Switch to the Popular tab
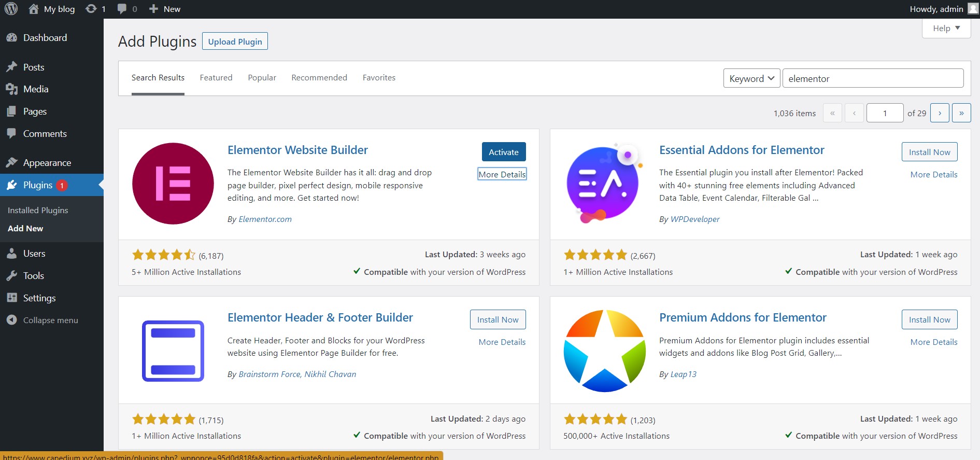This screenshot has height=460, width=980. click(x=262, y=77)
